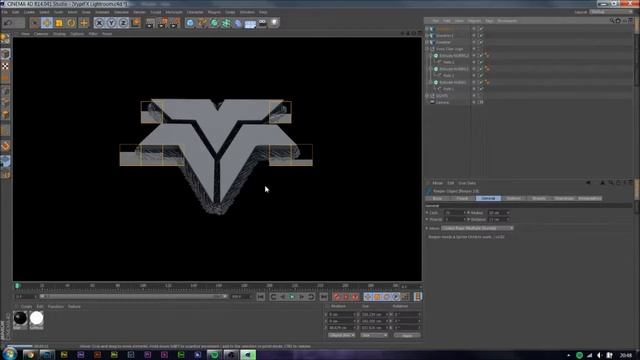Open the Simulate menu
Viewport: 640px width, 360px height.
point(121,12)
